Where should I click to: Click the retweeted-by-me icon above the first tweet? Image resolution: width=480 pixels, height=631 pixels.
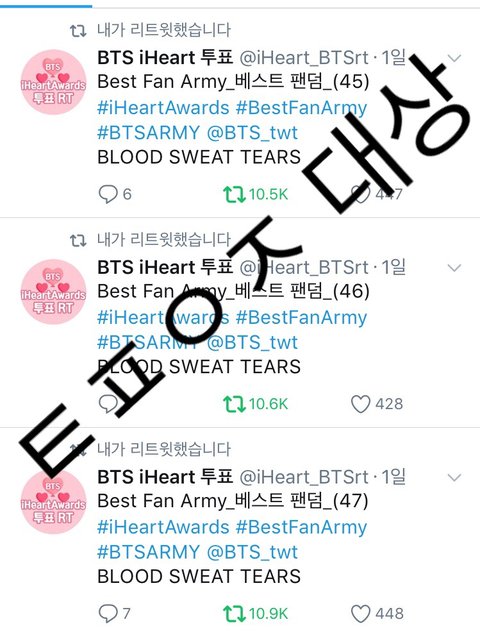78,31
